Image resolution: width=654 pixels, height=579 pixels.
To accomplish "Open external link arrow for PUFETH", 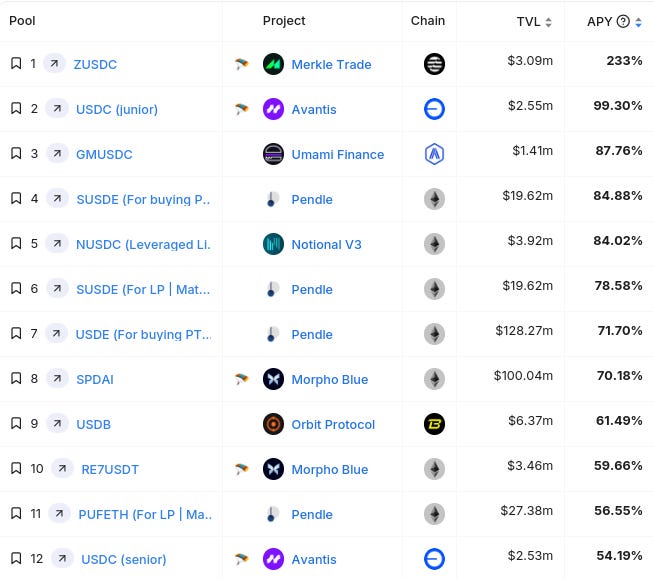I will (59, 514).
